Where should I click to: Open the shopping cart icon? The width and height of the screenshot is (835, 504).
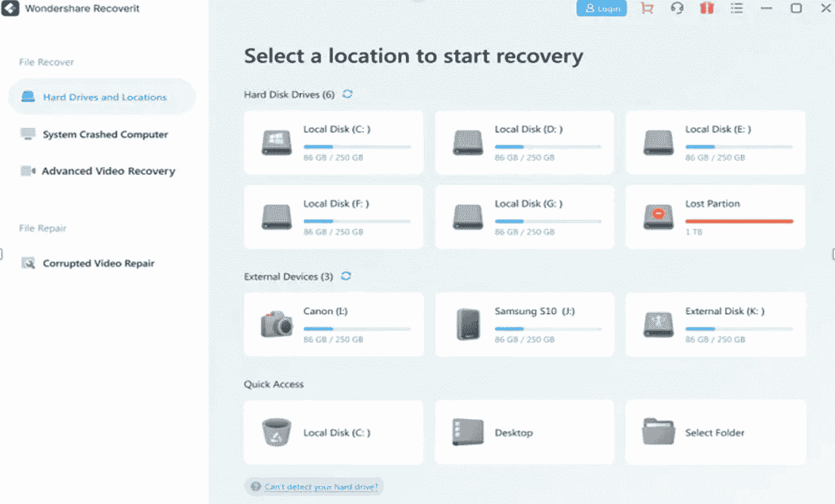pos(647,8)
